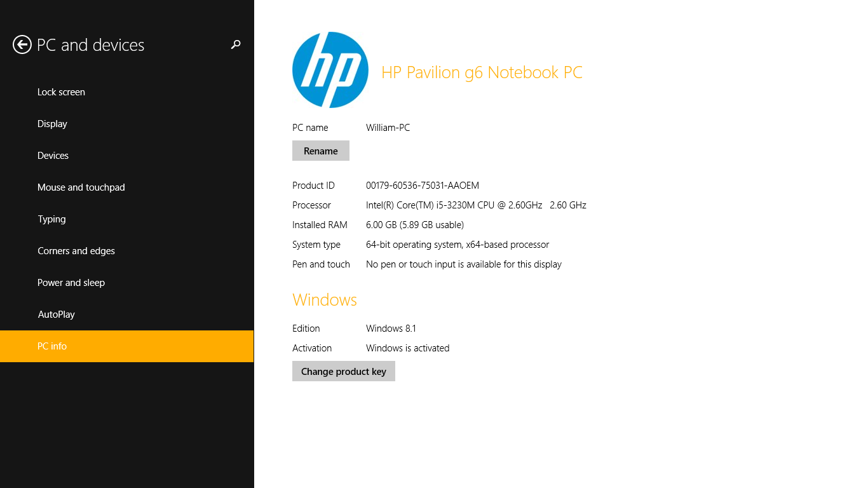The image size is (868, 488).
Task: Open Corners and edges settings
Action: [76, 251]
